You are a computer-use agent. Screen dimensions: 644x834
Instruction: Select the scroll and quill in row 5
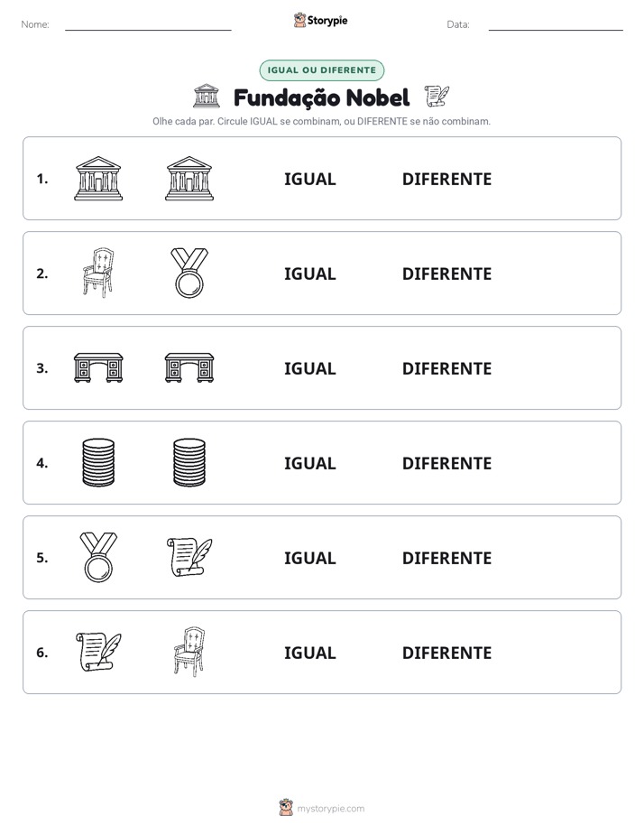(x=189, y=557)
